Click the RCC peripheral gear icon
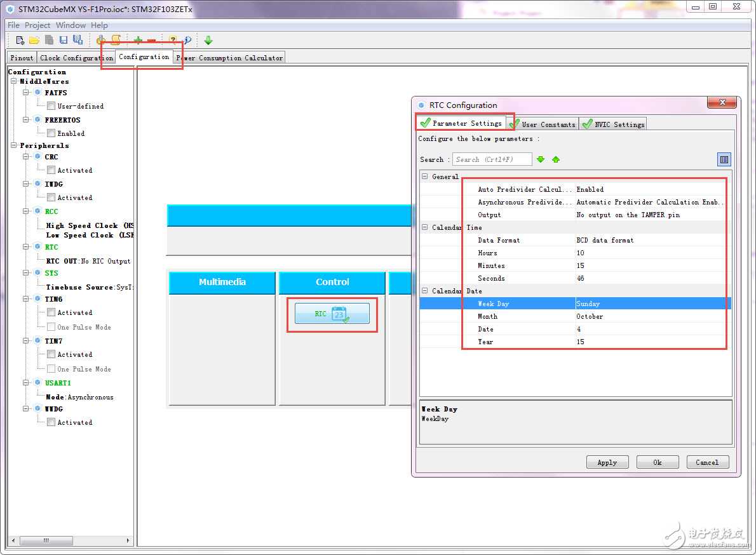756x555 pixels. pos(37,211)
